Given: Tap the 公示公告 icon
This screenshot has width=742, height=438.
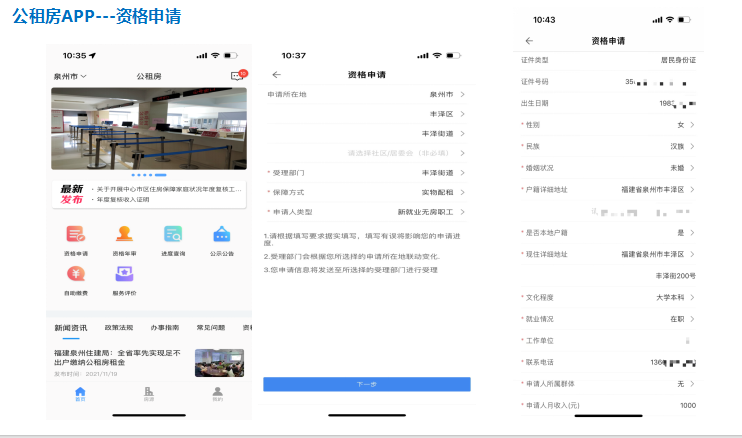Looking at the screenshot, I should (222, 236).
